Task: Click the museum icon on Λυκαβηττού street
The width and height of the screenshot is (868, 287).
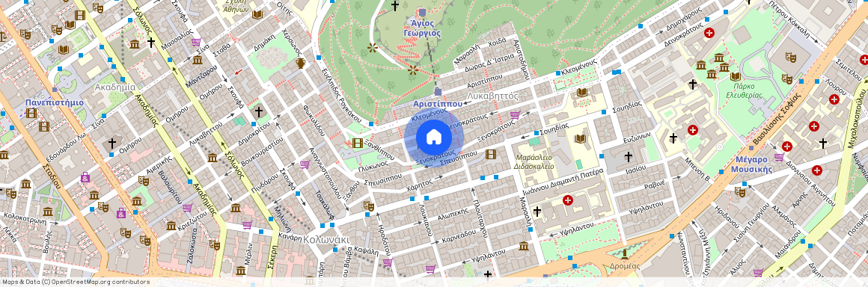Action: [x=213, y=158]
